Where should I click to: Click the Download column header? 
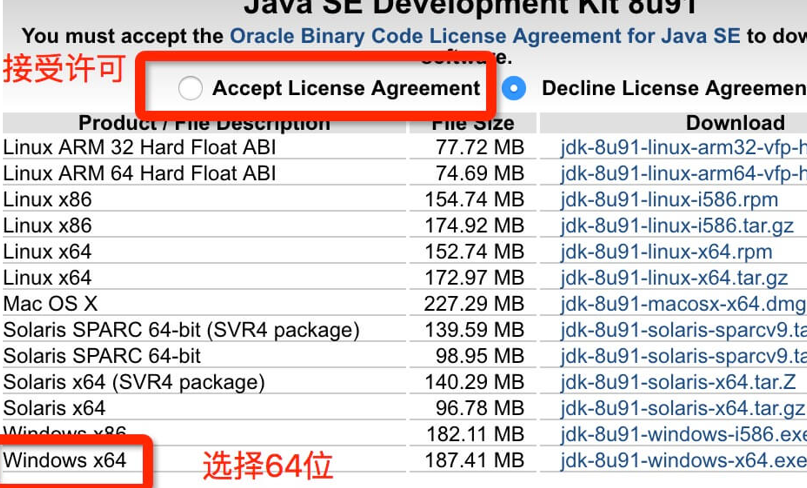pos(735,123)
